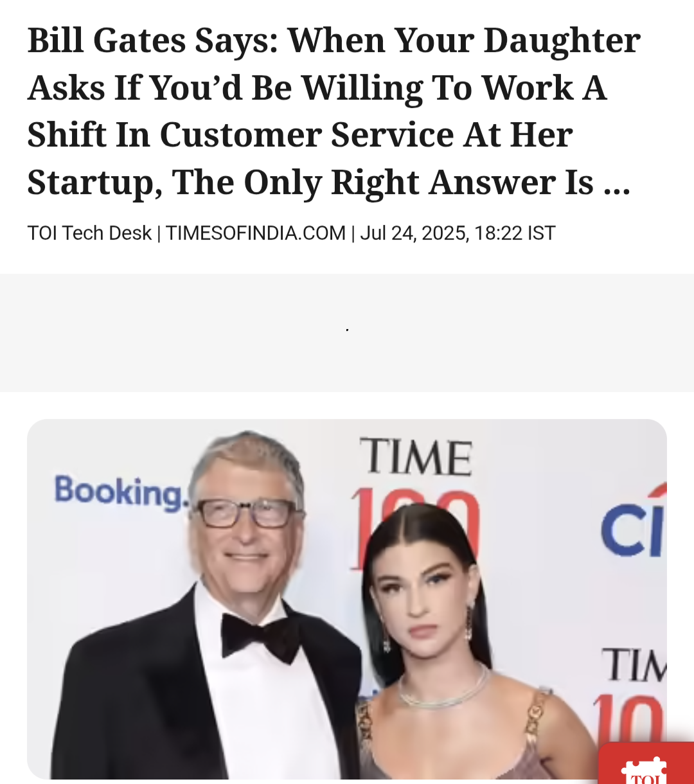Click the TIME 100 logo behind the man

point(416,502)
